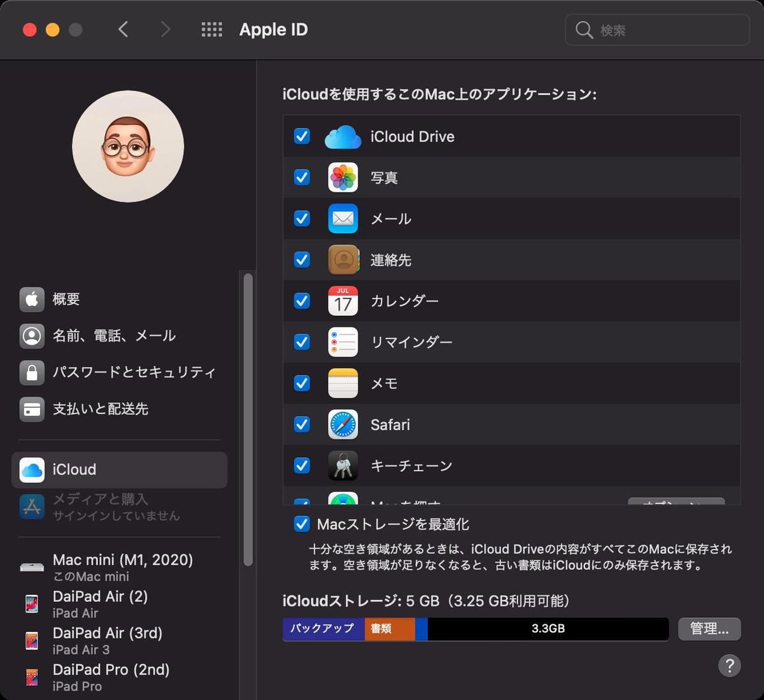764x700 pixels.
Task: Click the iPad icon for DaiPad Air (3rd)
Action: [x=32, y=640]
